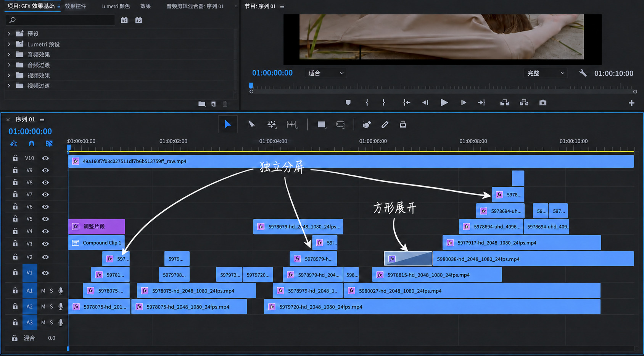Expand the Lumetri 预设 folder
Image resolution: width=644 pixels, height=356 pixels.
pyautogui.click(x=9, y=44)
